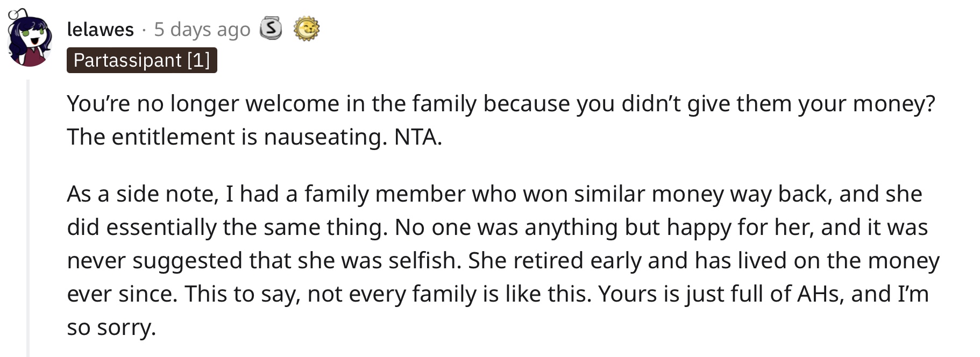Click the silver award badge icon

pyautogui.click(x=271, y=28)
